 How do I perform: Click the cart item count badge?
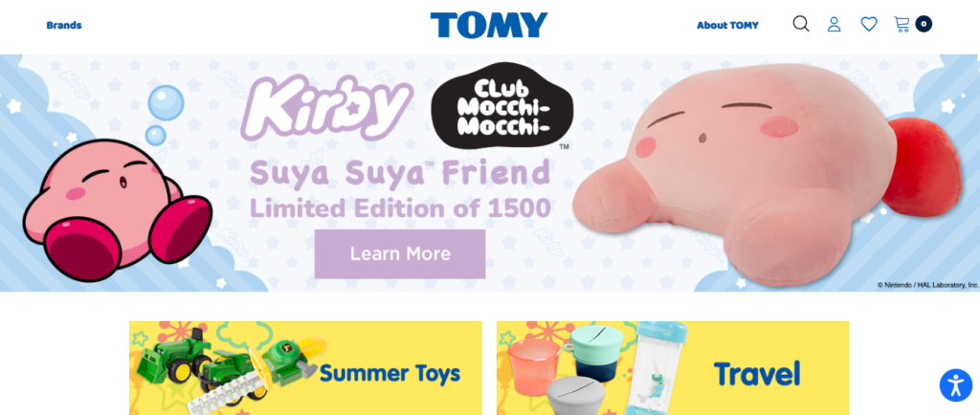pos(924,24)
